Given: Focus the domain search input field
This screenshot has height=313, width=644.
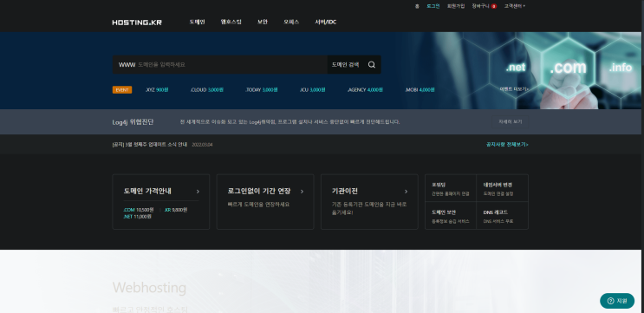Looking at the screenshot, I should [x=220, y=64].
